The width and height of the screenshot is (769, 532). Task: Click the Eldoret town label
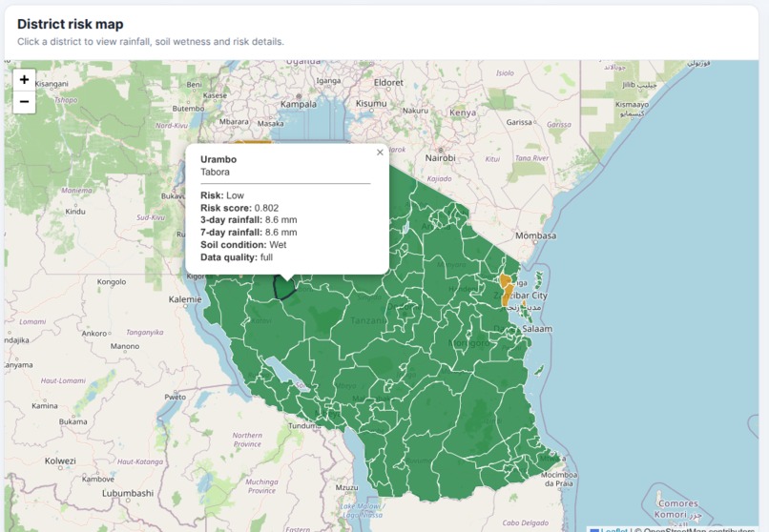[388, 83]
